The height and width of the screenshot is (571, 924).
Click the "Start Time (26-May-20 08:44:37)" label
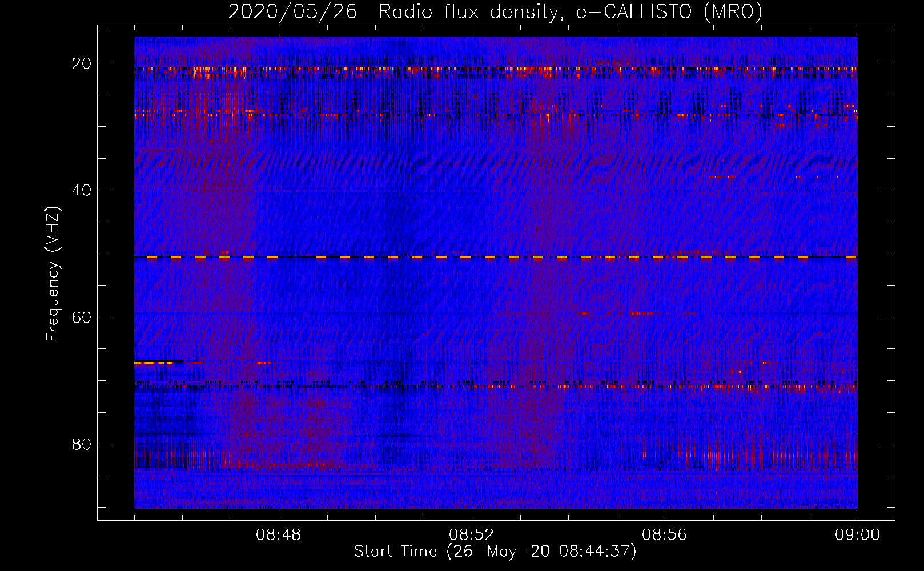(x=495, y=552)
